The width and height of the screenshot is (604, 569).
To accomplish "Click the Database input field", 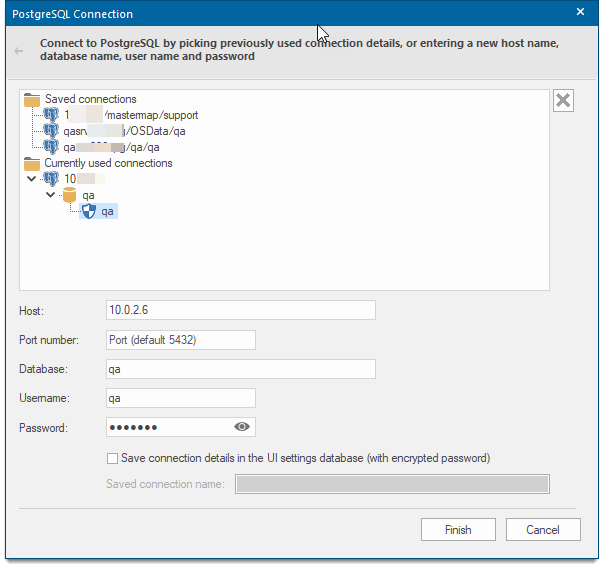I will coord(241,369).
